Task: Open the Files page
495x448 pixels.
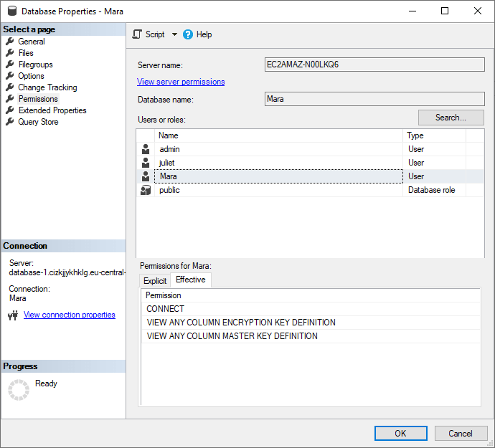Action: tap(26, 53)
